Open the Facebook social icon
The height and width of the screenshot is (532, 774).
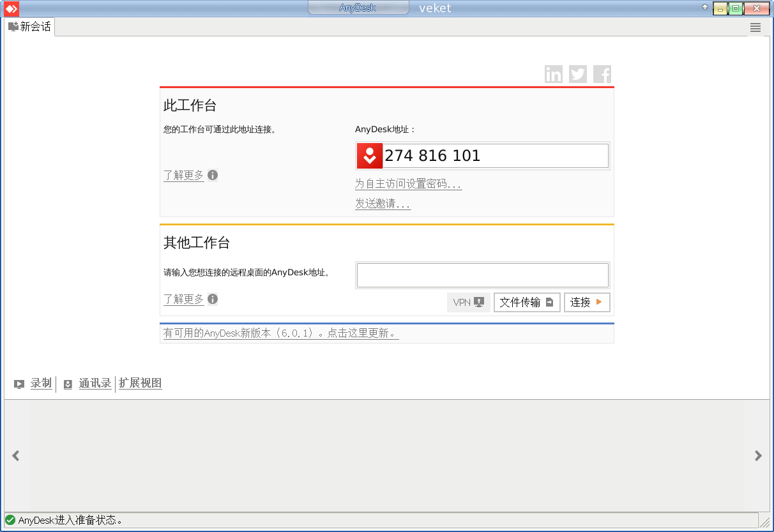tap(602, 74)
